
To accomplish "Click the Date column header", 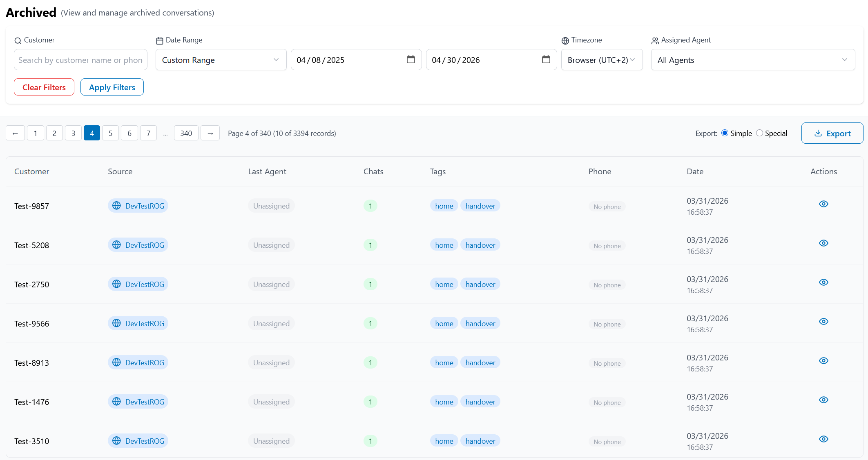I will pos(695,171).
